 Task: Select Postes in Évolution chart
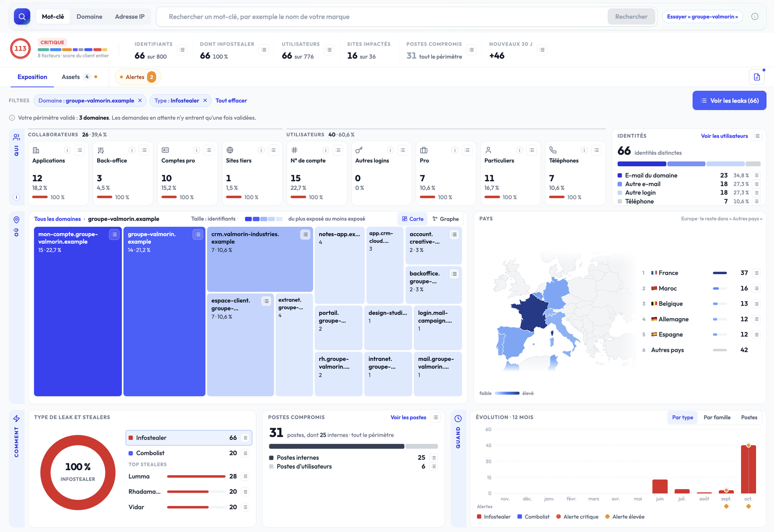tap(749, 417)
